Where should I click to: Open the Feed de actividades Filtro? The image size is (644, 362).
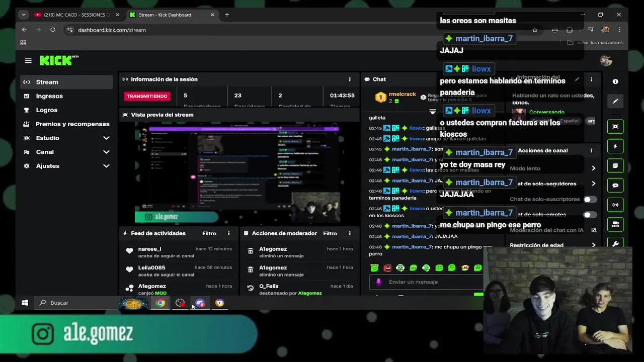pos(209,233)
